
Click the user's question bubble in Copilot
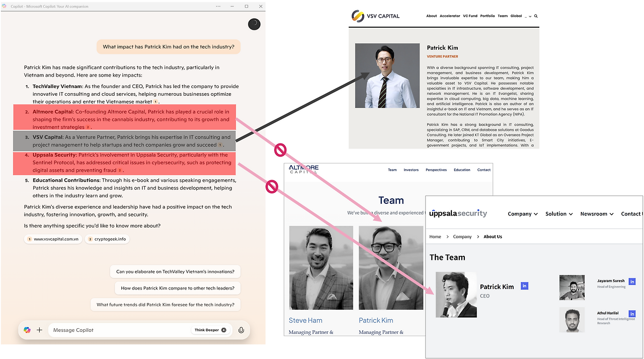169,47
